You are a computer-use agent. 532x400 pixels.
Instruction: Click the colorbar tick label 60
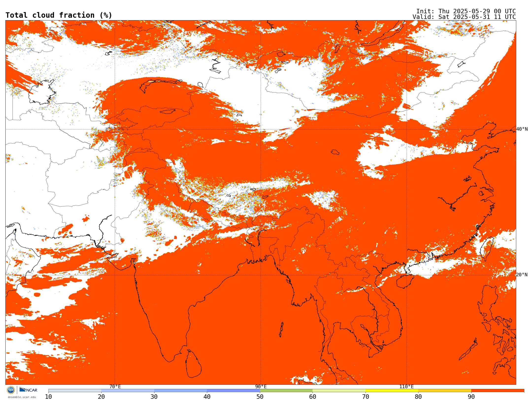313,397
